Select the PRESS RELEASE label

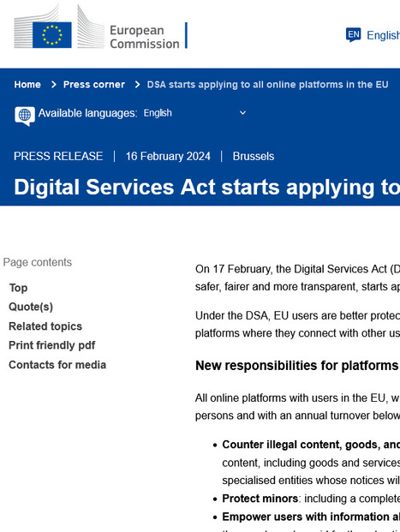click(x=58, y=156)
